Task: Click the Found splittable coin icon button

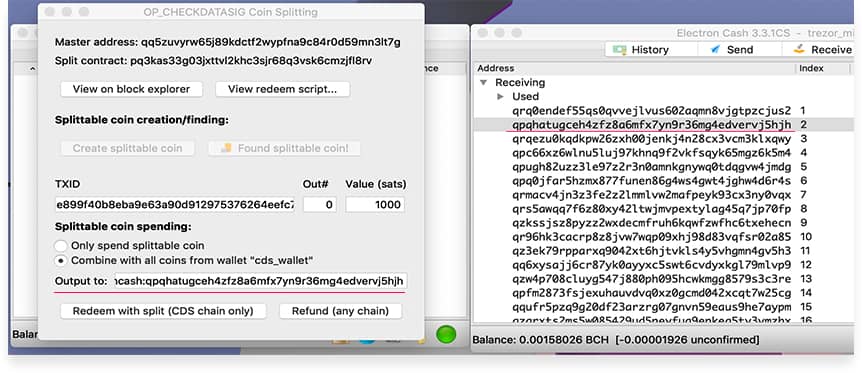Action: 284,148
